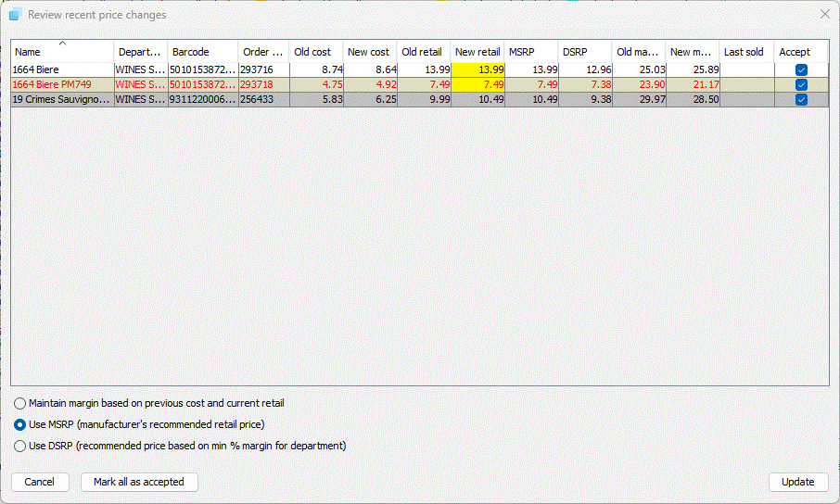The height and width of the screenshot is (504, 840).
Task: Sort by the Name column header
Action: pyautogui.click(x=37, y=53)
